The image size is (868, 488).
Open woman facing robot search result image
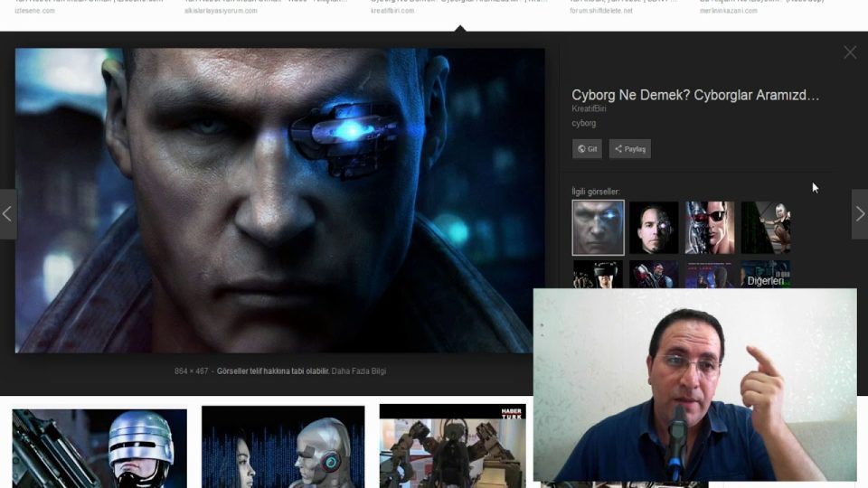click(x=283, y=447)
